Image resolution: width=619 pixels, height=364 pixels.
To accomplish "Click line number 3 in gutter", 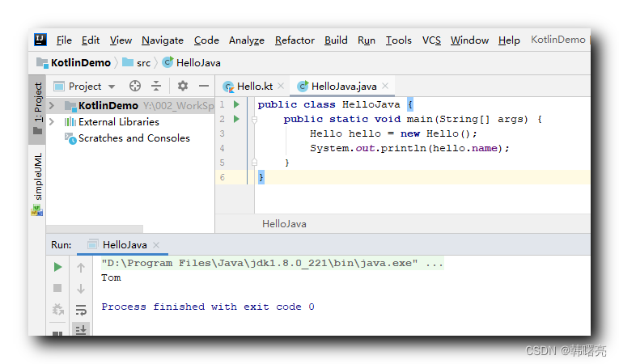I will click(x=223, y=133).
